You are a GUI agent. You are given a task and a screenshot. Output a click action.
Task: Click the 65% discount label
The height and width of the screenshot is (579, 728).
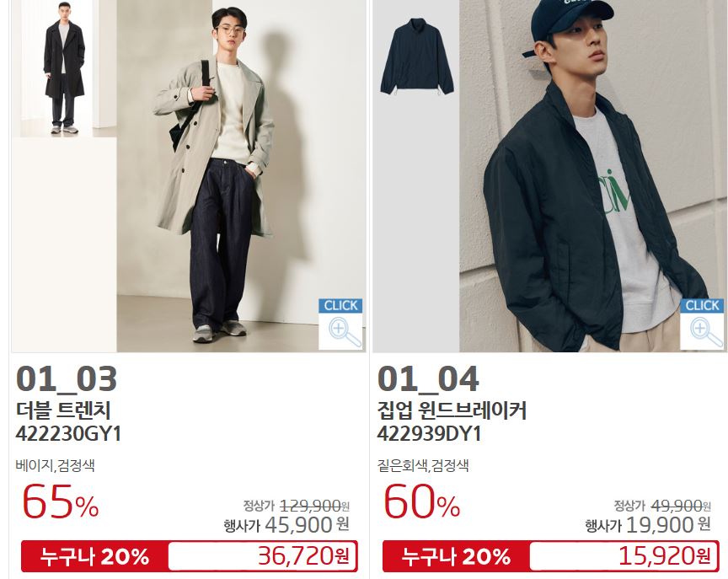click(61, 502)
